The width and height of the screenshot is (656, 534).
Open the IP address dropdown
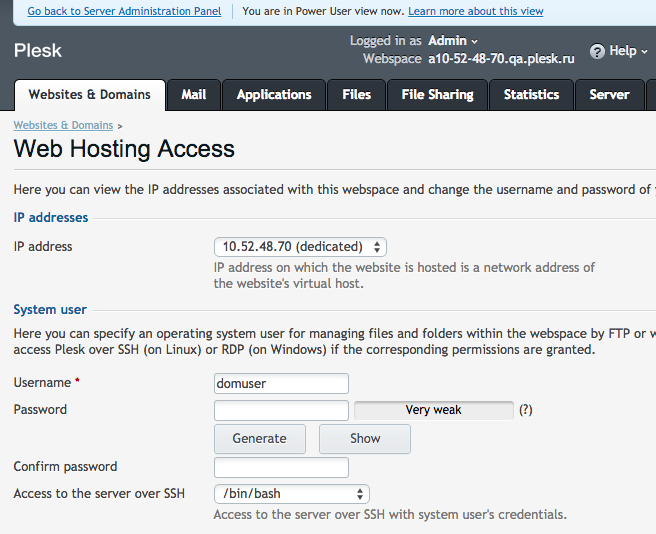point(300,246)
